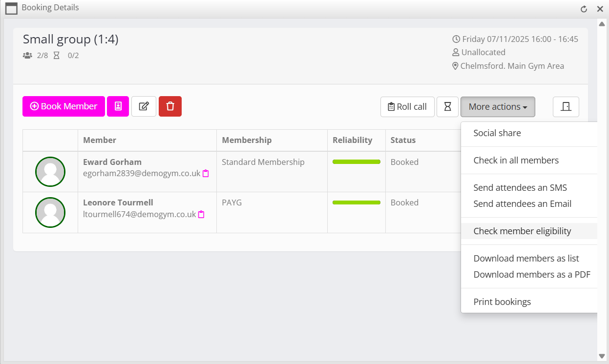Image resolution: width=609 pixels, height=364 pixels.
Task: Click the red delete trash icon
Action: point(170,106)
